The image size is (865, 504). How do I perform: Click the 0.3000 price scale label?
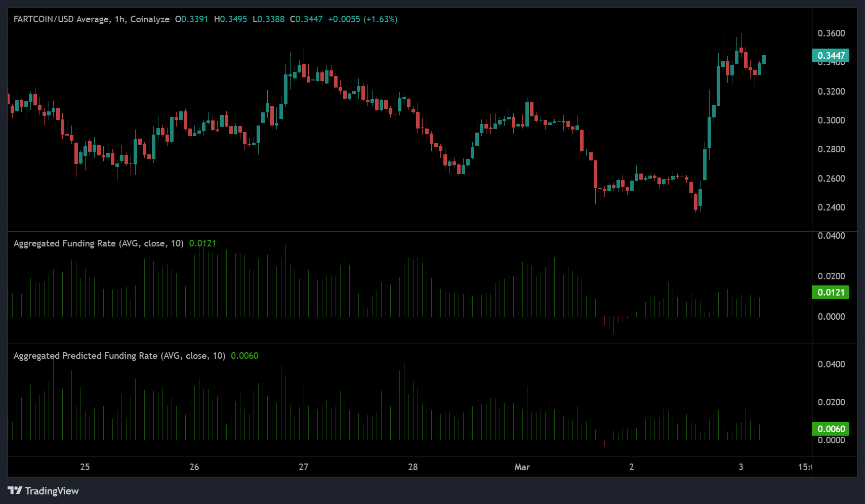coord(831,120)
